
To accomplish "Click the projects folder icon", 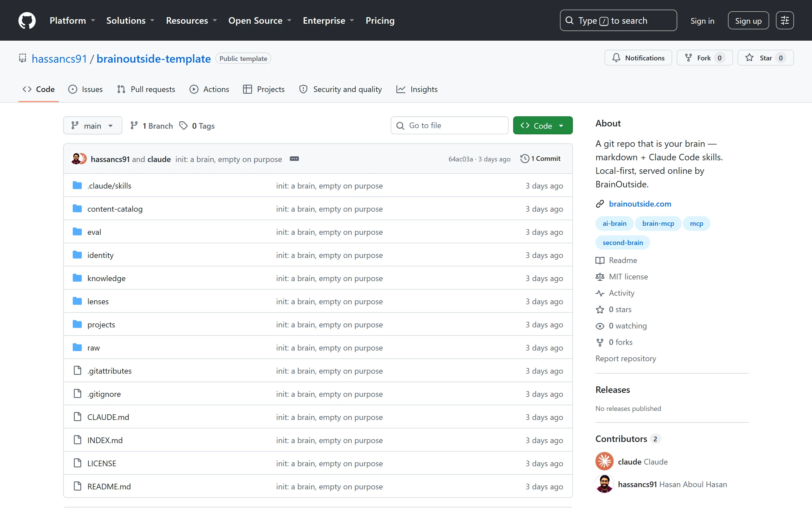I will pos(77,325).
